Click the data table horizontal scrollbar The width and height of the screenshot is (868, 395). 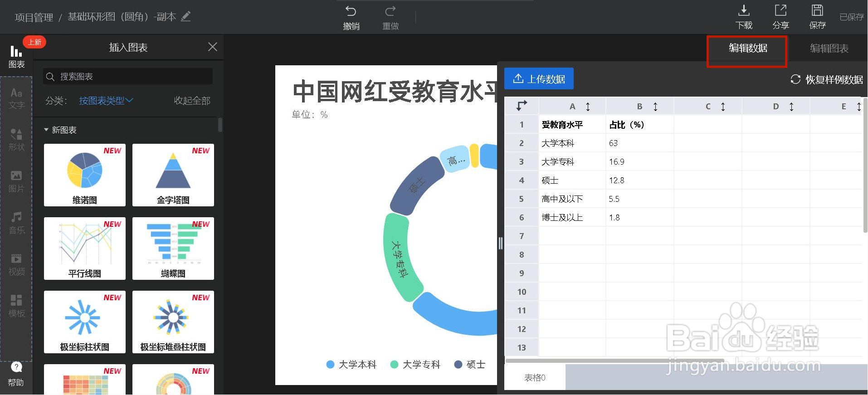pos(614,361)
